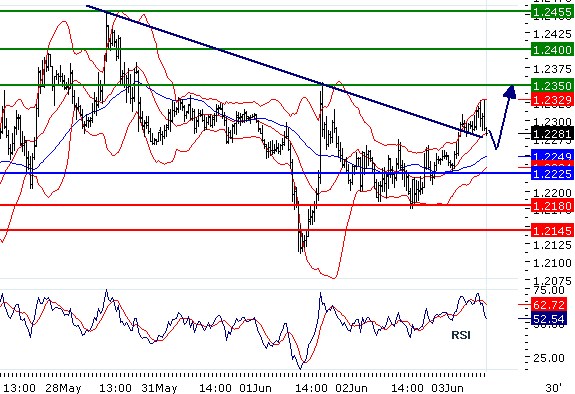The image size is (575, 394).
Task: Click the 1.2350 green price label
Action: click(552, 85)
